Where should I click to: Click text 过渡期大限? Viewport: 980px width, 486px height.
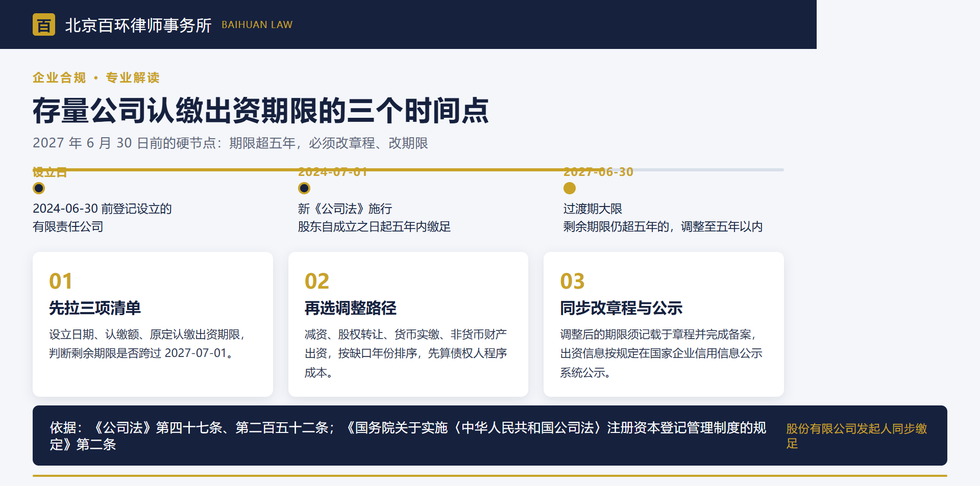[x=593, y=209]
